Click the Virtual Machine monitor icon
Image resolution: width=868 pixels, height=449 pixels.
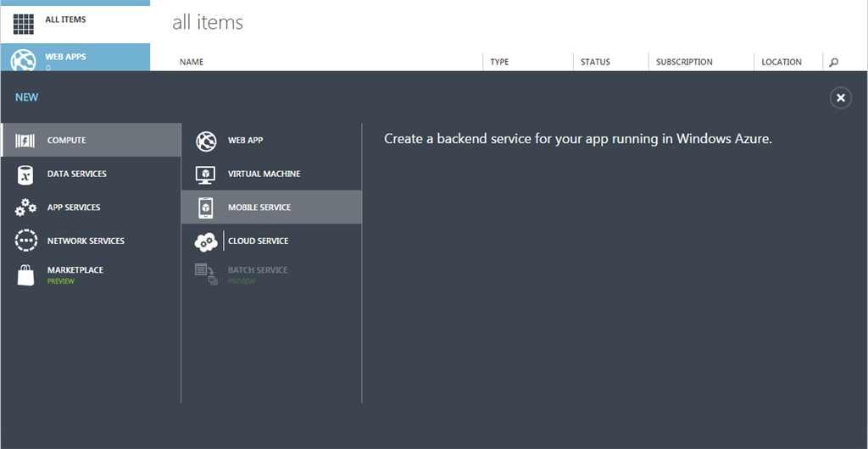206,175
